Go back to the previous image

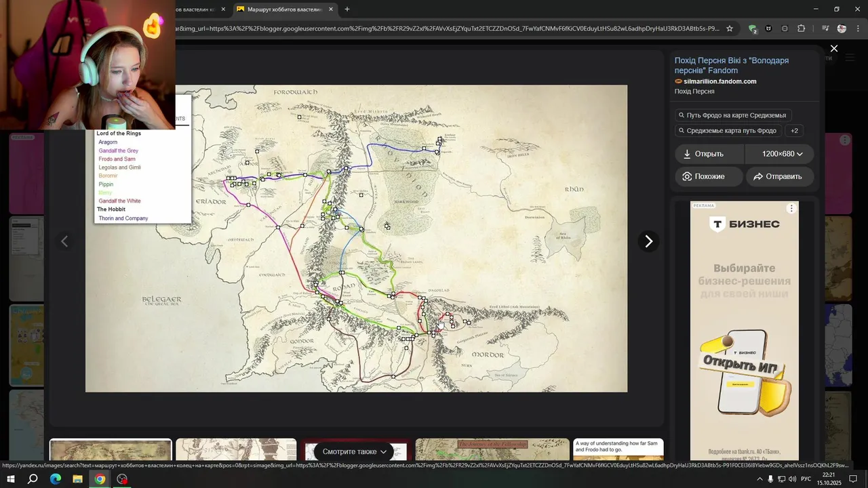(x=64, y=241)
